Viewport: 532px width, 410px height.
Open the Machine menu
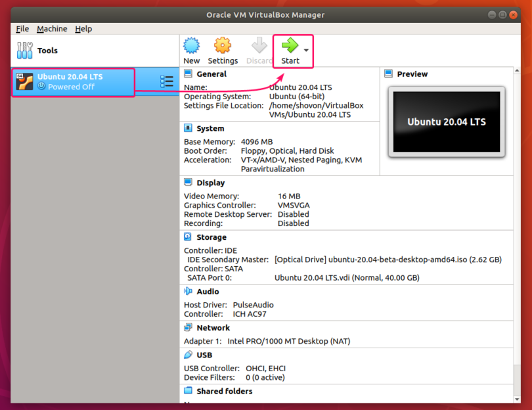[52, 29]
